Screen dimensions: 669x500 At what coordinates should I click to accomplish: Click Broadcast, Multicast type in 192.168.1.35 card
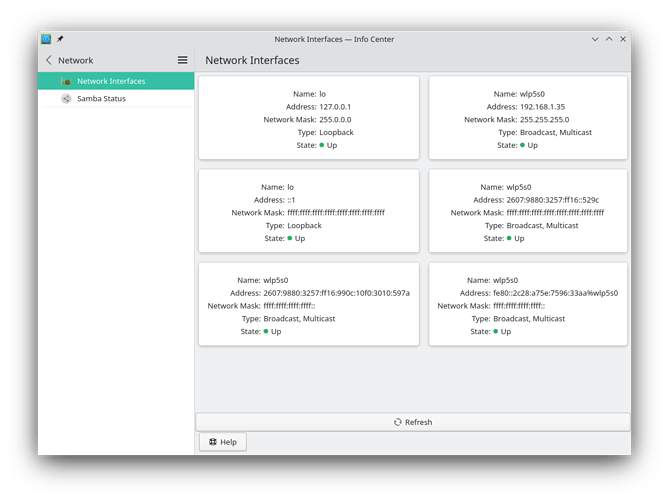click(556, 132)
